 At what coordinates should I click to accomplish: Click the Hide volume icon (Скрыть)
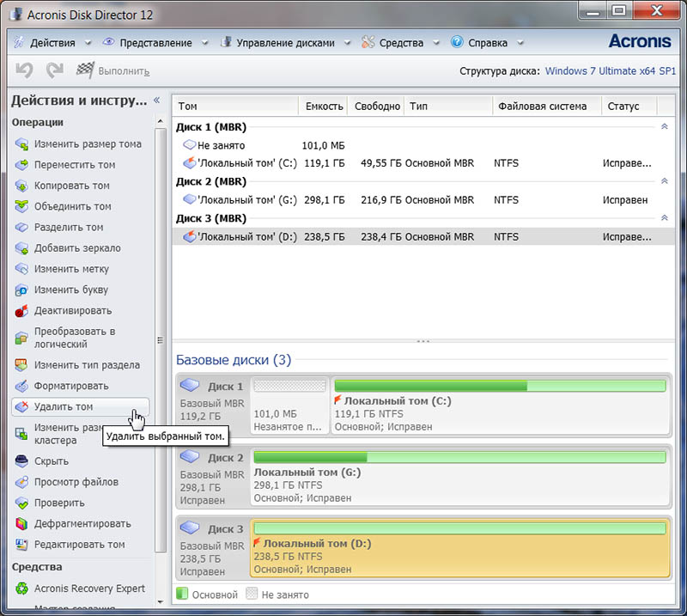click(21, 460)
